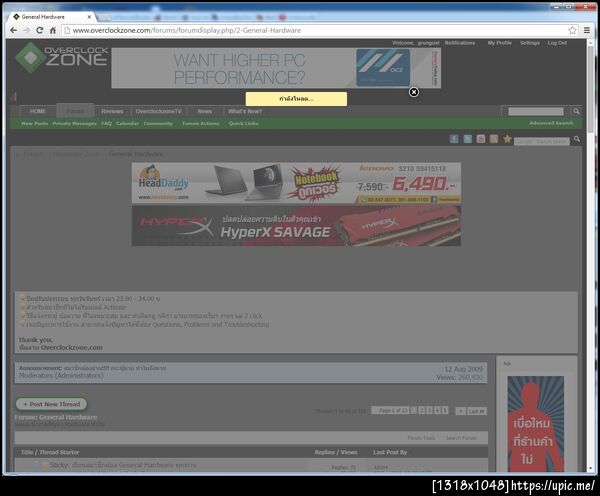600x496 pixels.
Task: Open New Posts link
Action: point(35,123)
